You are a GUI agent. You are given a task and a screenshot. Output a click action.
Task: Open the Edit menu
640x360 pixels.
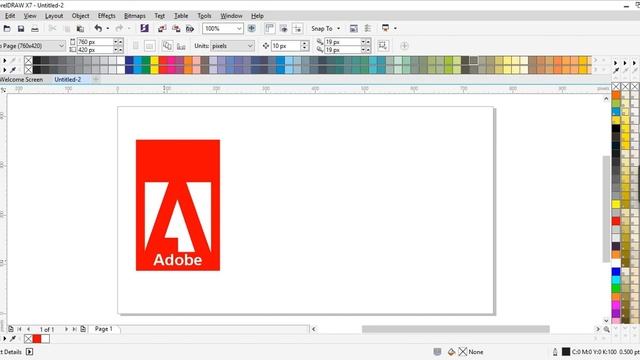(x=10, y=16)
